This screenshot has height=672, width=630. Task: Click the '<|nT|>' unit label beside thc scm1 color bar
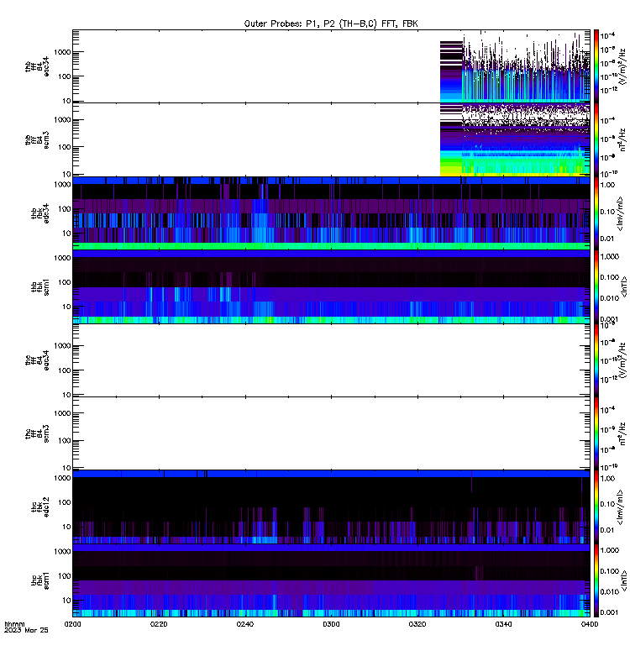pyautogui.click(x=623, y=580)
